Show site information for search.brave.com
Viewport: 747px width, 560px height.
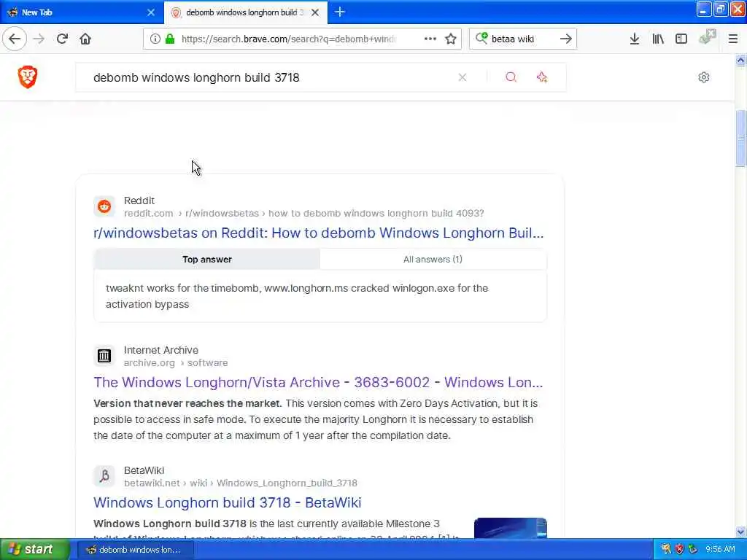tap(155, 39)
